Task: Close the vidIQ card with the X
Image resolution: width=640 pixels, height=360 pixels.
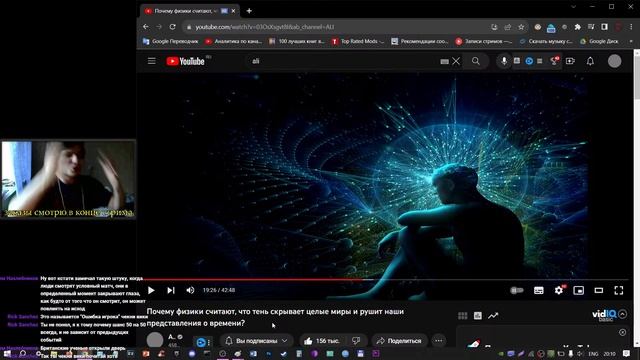Action: pos(622,332)
